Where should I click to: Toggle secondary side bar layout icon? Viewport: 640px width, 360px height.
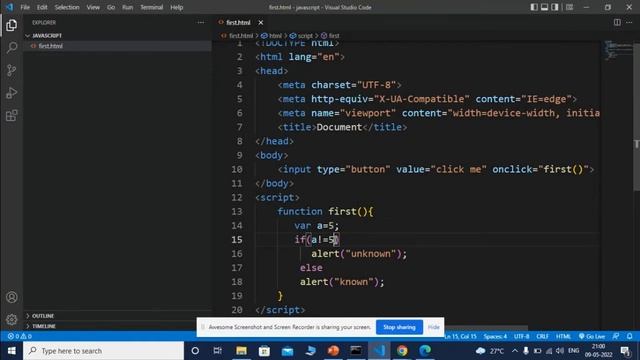pyautogui.click(x=555, y=7)
